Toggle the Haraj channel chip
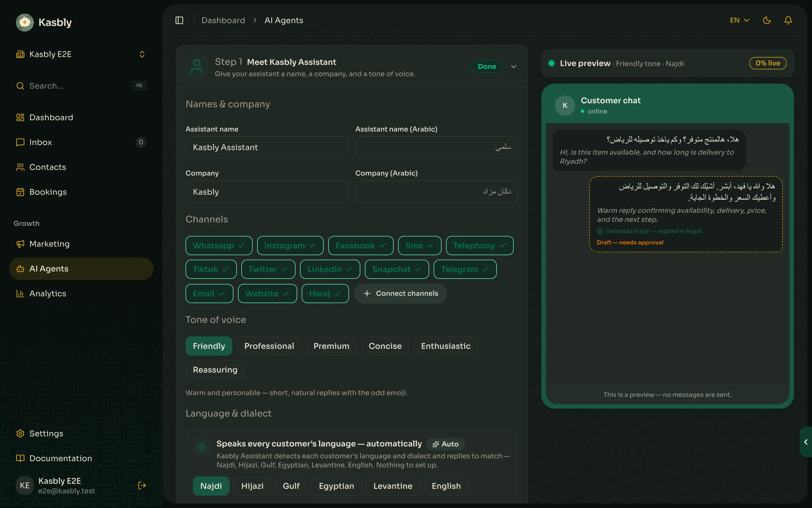 pos(325,293)
